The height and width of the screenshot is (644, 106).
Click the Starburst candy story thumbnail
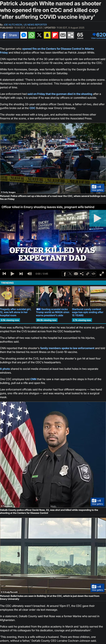pyautogui.click(x=89, y=296)
